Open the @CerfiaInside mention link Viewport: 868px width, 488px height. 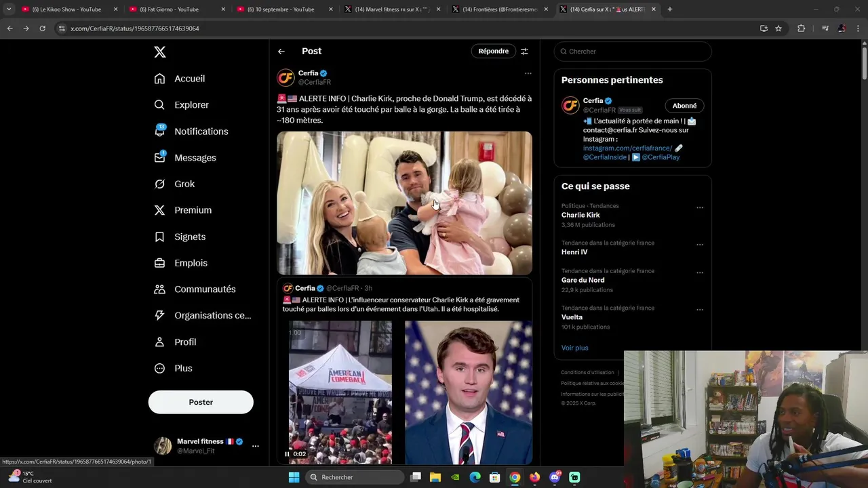click(605, 157)
